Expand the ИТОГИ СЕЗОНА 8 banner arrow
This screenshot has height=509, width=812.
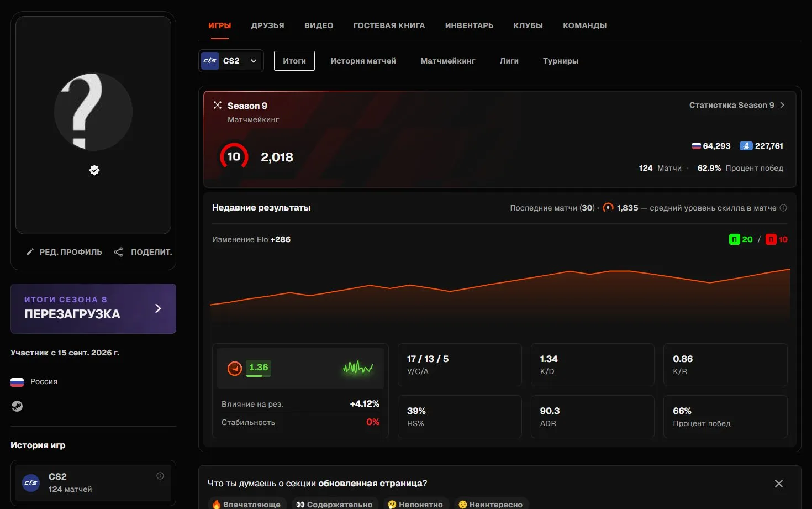coord(158,308)
